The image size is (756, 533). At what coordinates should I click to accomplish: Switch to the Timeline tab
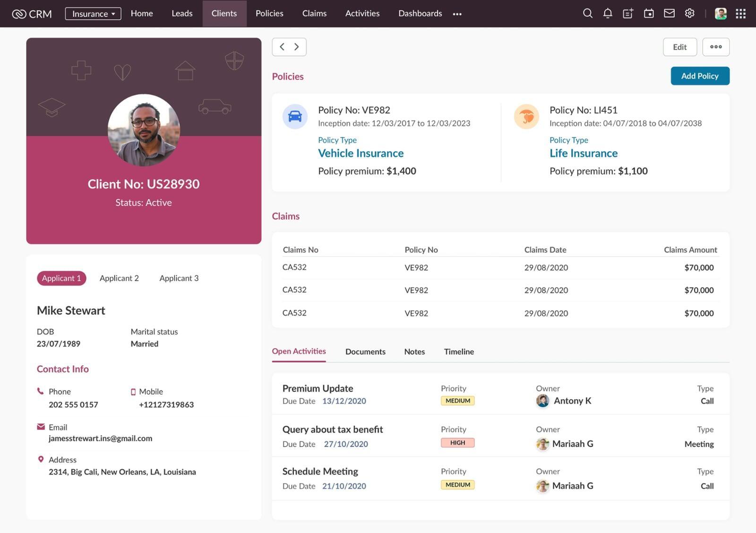coord(459,352)
